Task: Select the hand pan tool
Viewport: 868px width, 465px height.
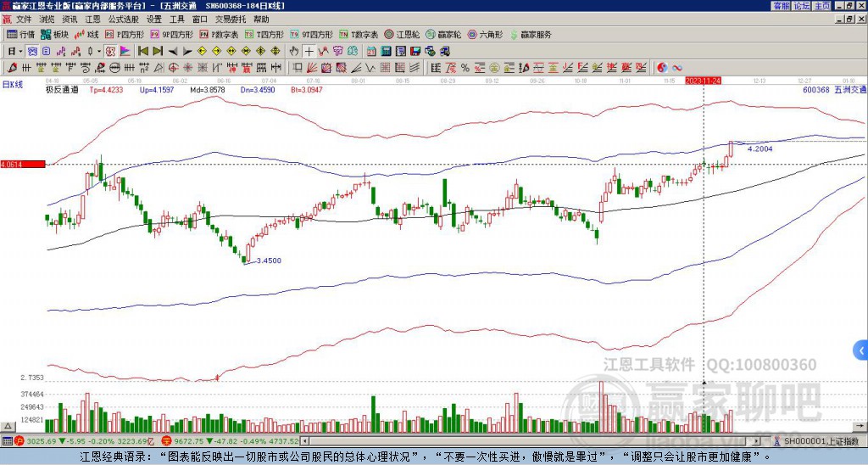Action: click(294, 52)
